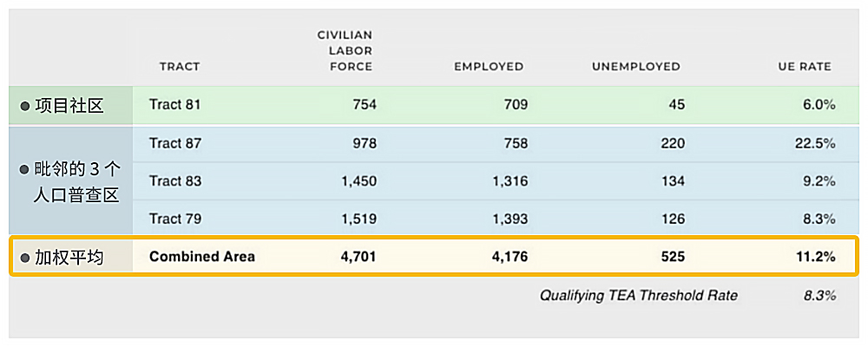Viewport: 868px width, 347px height.
Task: Click the bullet dot beside 加权平均
Action: pos(24,258)
